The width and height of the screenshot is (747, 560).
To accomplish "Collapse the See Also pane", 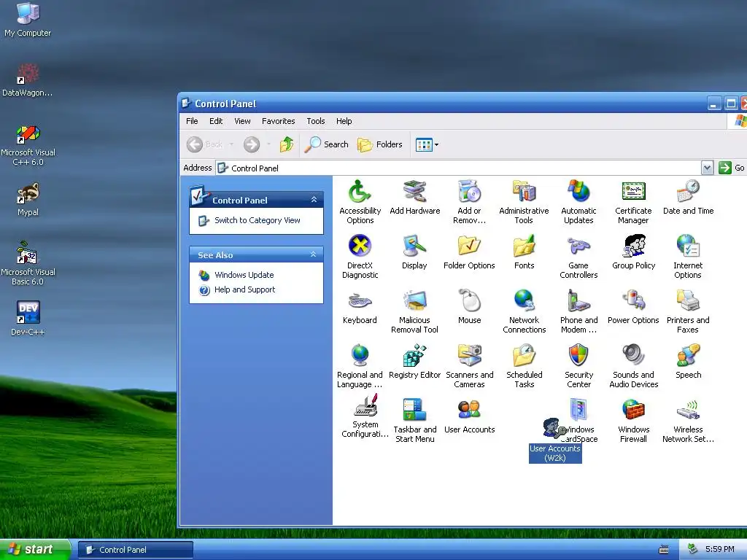I will coord(313,254).
